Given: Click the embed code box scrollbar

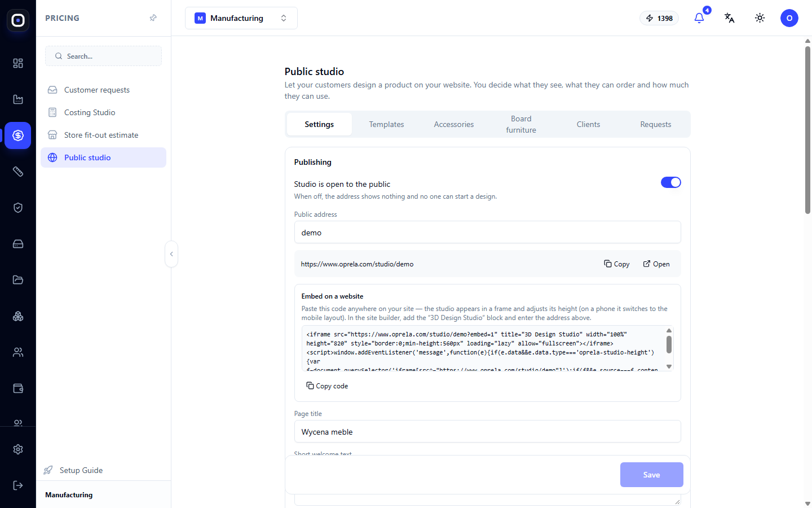Looking at the screenshot, I should [669, 344].
